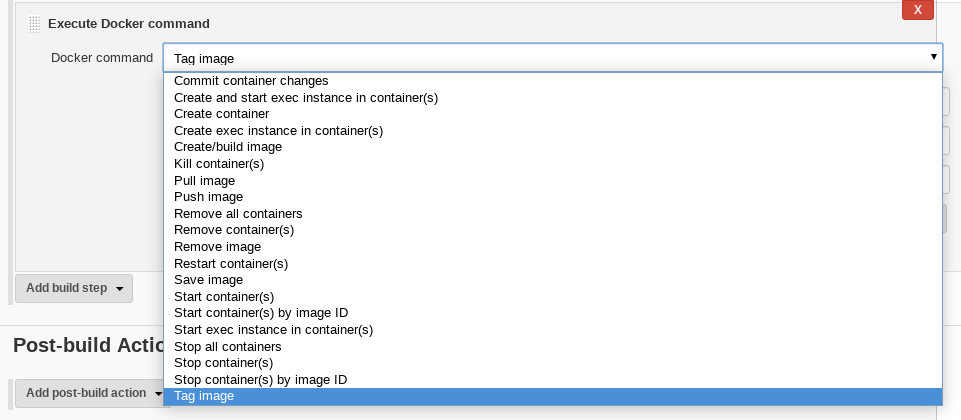The width and height of the screenshot is (961, 420).
Task: Choose Remove all containers option
Action: click(x=553, y=214)
